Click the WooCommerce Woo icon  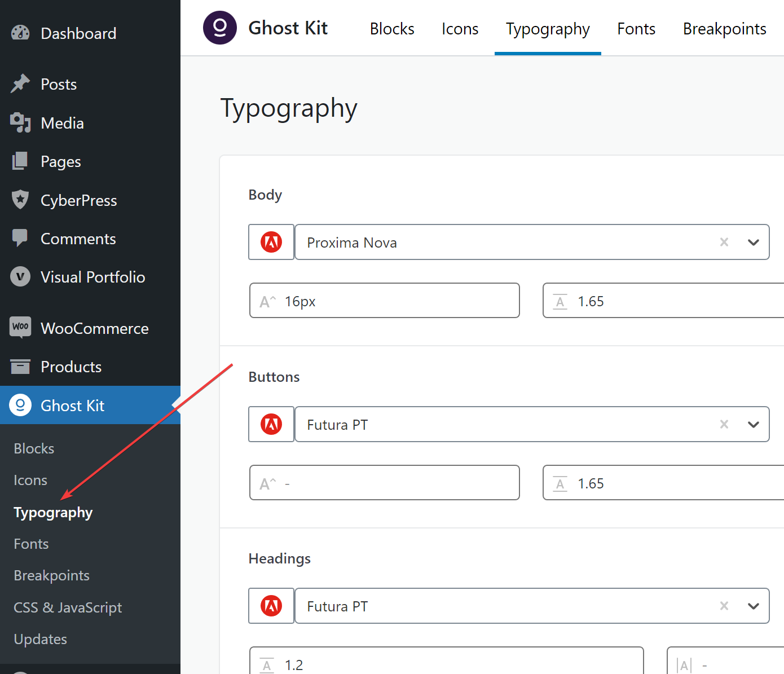click(20, 328)
